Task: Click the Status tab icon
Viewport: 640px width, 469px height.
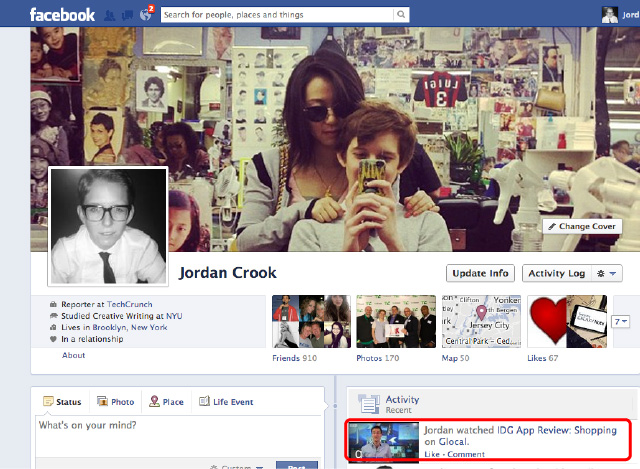Action: [48, 401]
